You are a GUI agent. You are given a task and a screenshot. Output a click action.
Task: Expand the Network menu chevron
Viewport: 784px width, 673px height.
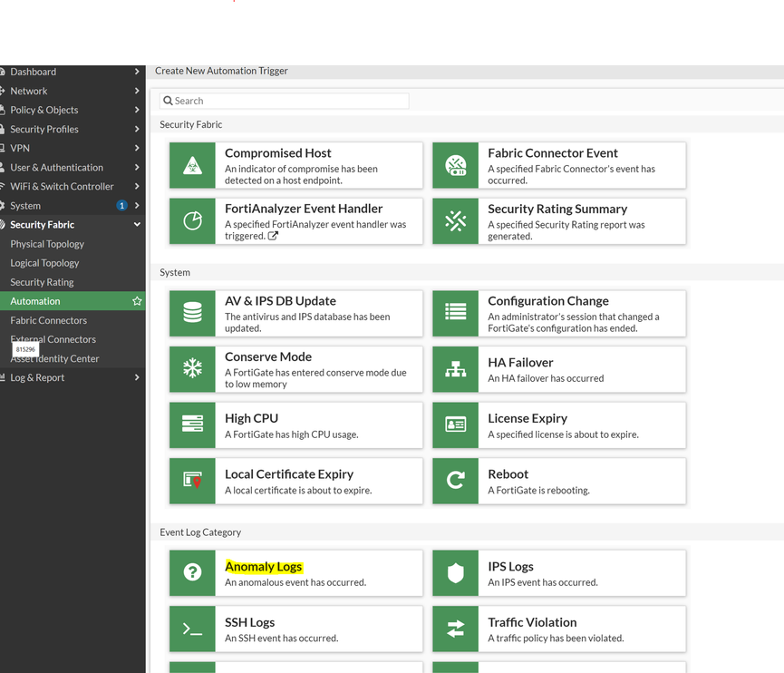pos(137,91)
